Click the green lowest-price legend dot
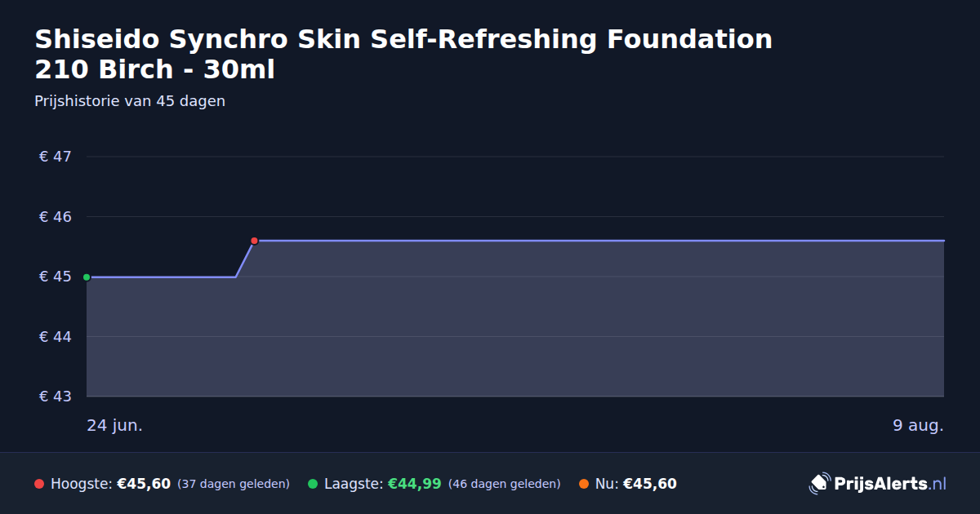Screen dimensions: 980x514 point(313,484)
